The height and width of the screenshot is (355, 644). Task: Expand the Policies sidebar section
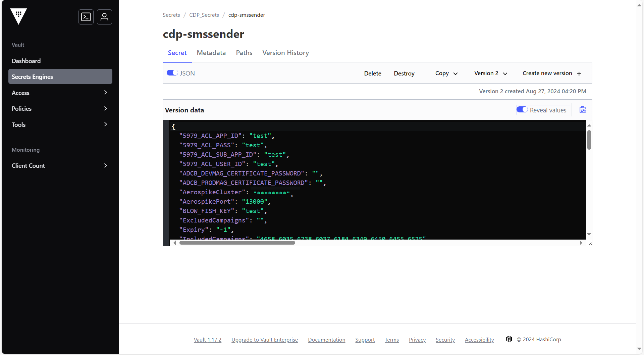60,108
